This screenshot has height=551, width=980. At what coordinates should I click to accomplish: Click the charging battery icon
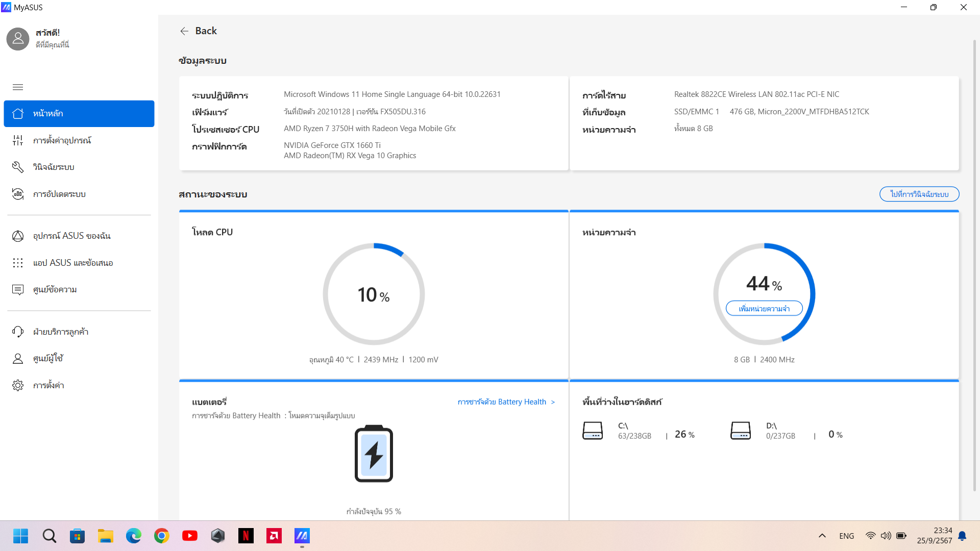pos(374,454)
